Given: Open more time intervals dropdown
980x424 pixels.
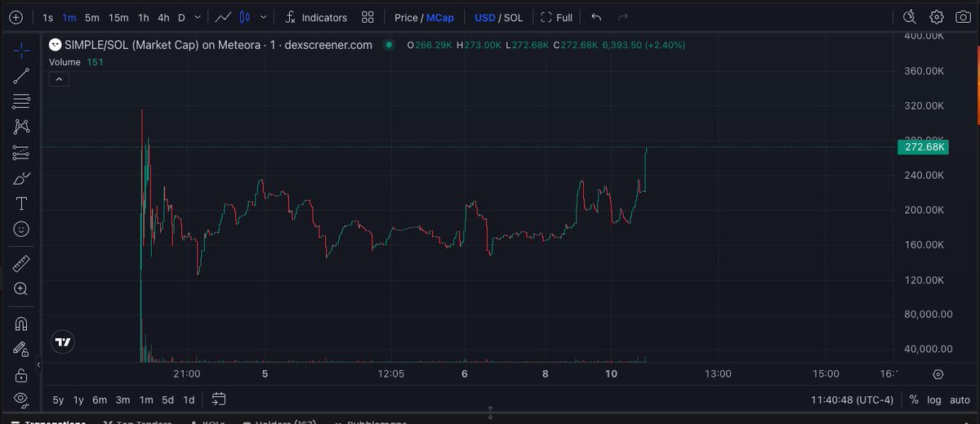Looking at the screenshot, I should [x=198, y=17].
